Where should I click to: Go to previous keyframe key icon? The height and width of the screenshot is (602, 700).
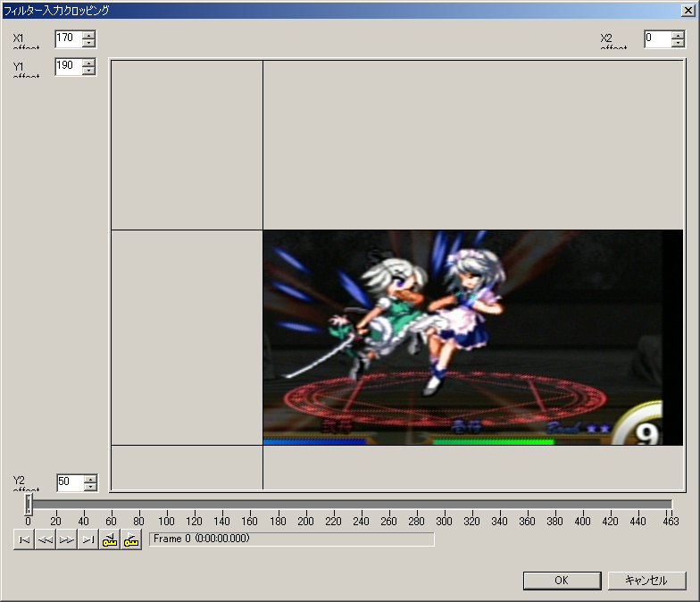click(x=110, y=540)
